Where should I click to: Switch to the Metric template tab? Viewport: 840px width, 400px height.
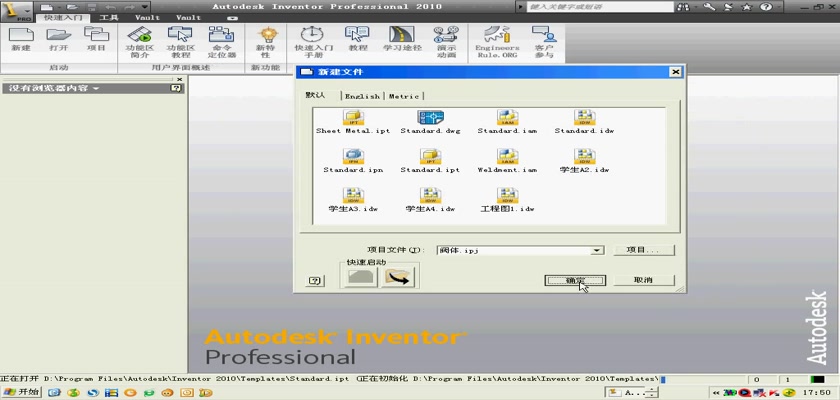[404, 96]
